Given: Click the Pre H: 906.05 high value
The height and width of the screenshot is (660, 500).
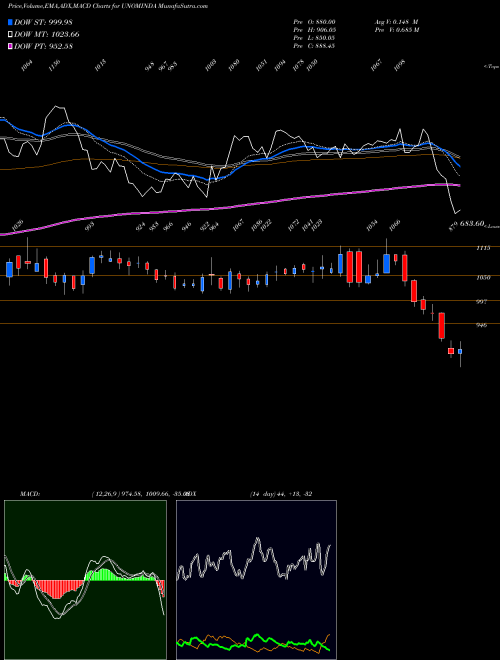Looking at the screenshot, I should point(314,30).
